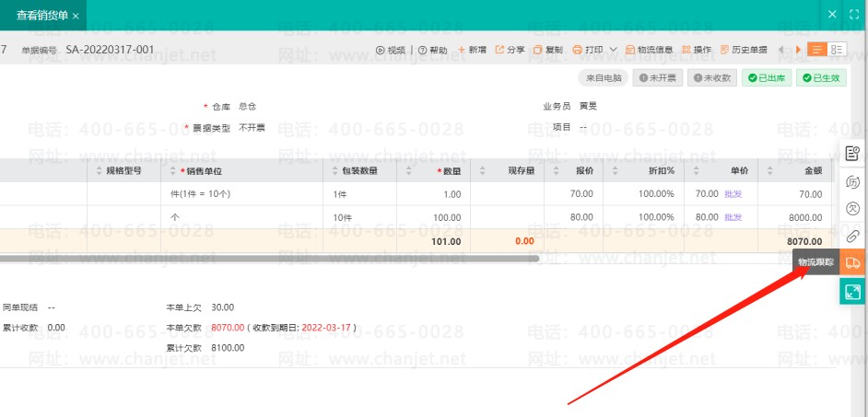
Task: Open the 历 history sidebar icon
Action: click(853, 182)
